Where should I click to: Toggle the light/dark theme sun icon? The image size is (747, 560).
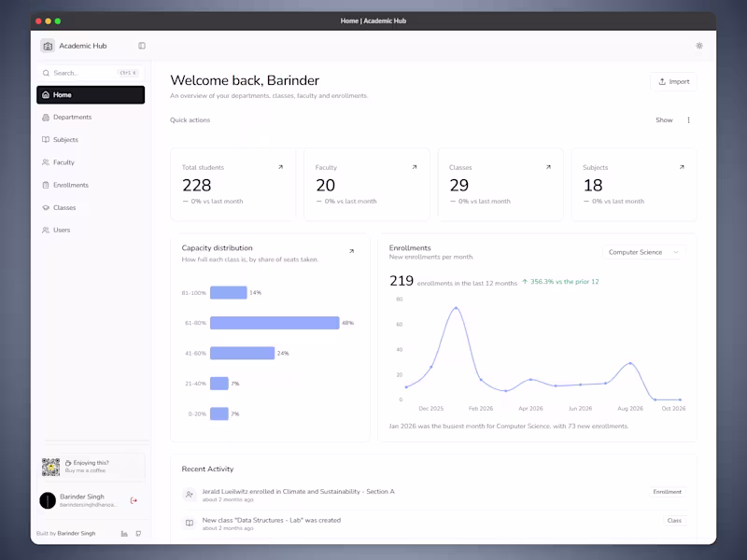tap(698, 46)
